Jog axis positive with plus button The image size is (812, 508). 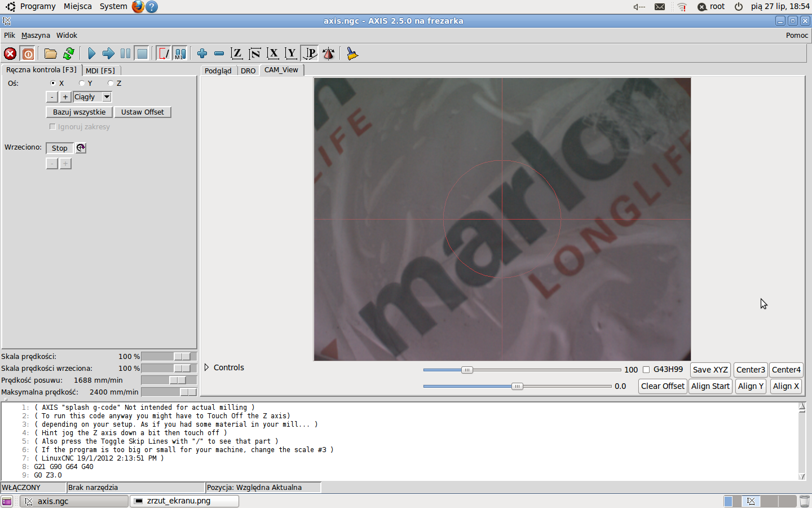[x=65, y=97]
